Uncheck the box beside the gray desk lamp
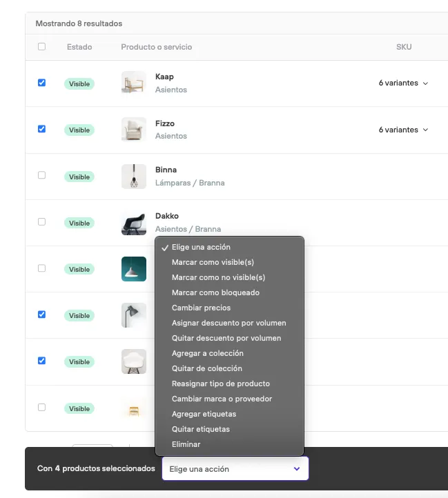Image resolution: width=448 pixels, height=498 pixels. [x=41, y=315]
